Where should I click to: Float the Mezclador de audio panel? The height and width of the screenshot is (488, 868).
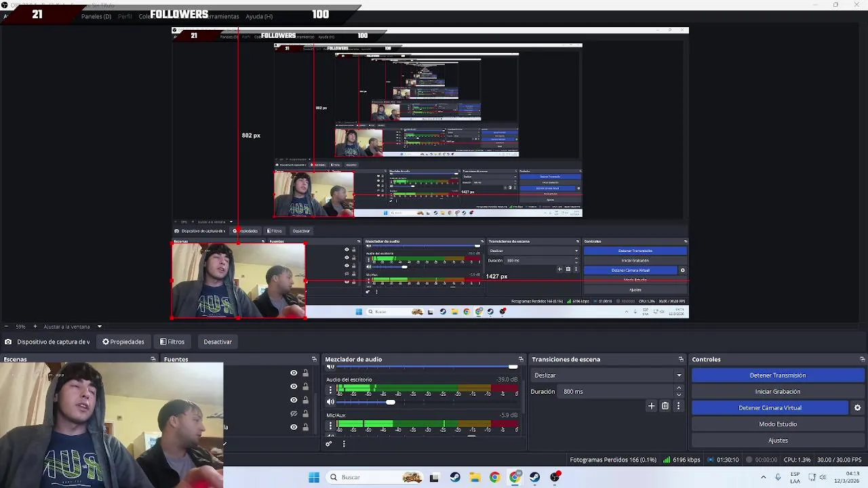pos(521,359)
